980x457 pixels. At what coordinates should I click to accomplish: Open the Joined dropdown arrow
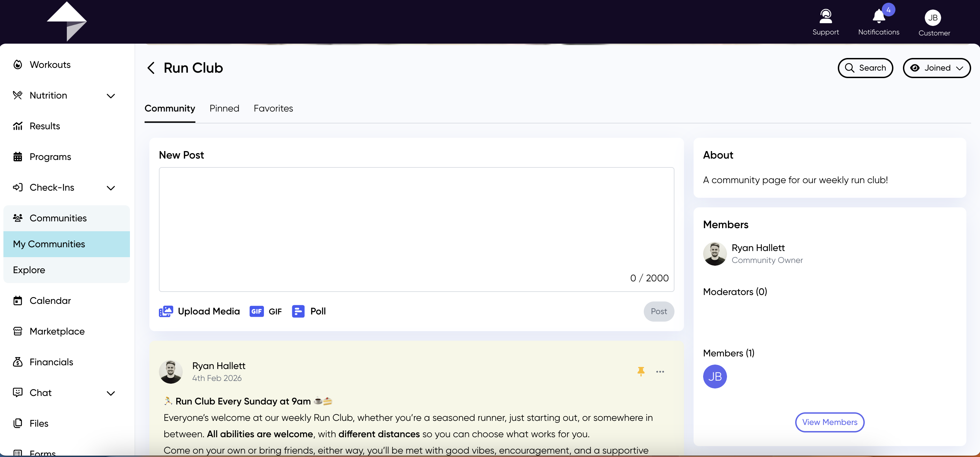960,68
